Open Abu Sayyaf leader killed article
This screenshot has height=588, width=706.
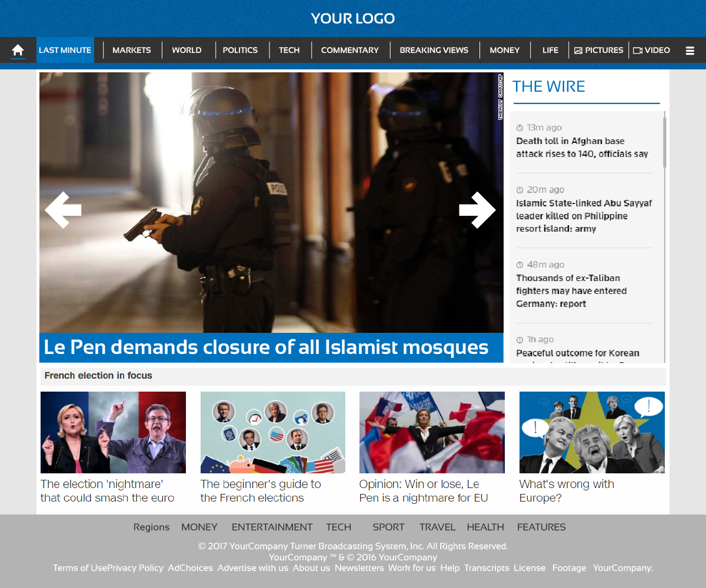tap(584, 216)
